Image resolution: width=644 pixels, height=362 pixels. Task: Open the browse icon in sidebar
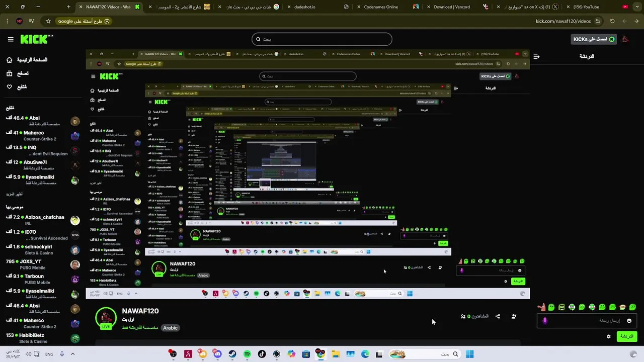(x=9, y=73)
